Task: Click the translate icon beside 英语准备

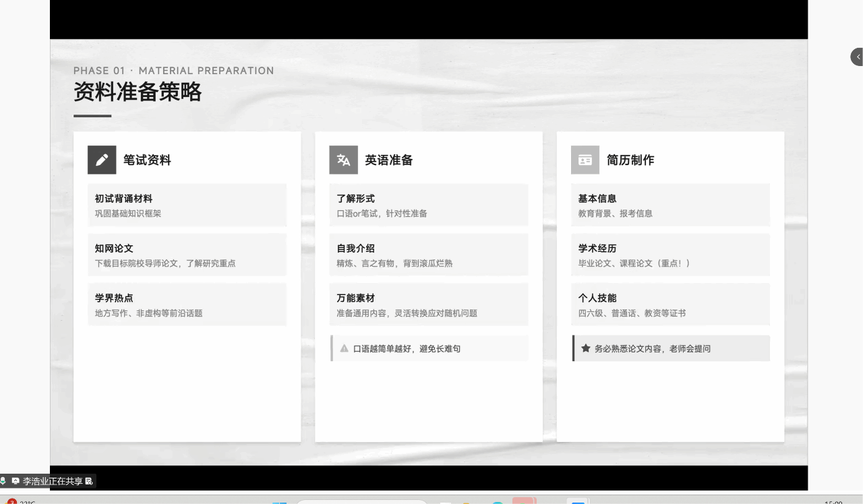Action: tap(343, 160)
